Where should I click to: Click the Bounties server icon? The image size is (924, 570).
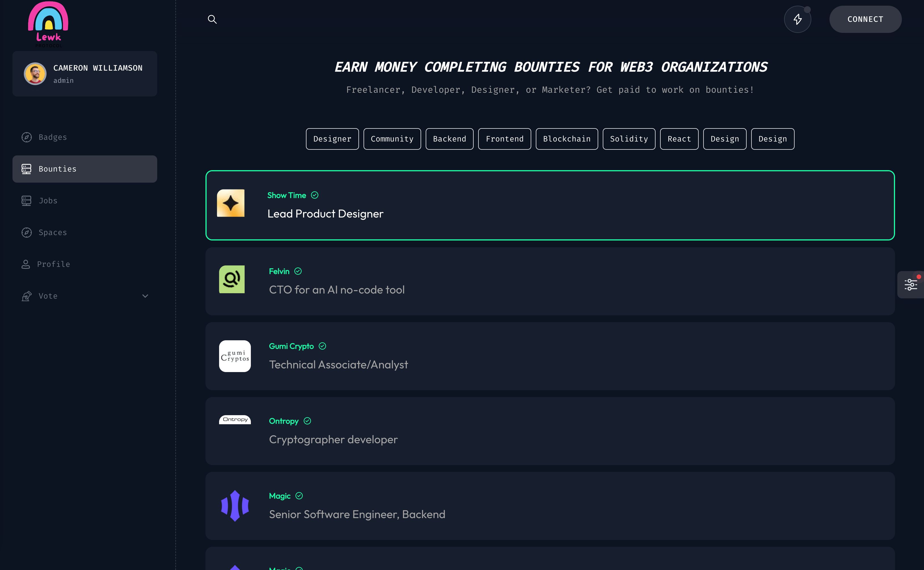coord(26,169)
